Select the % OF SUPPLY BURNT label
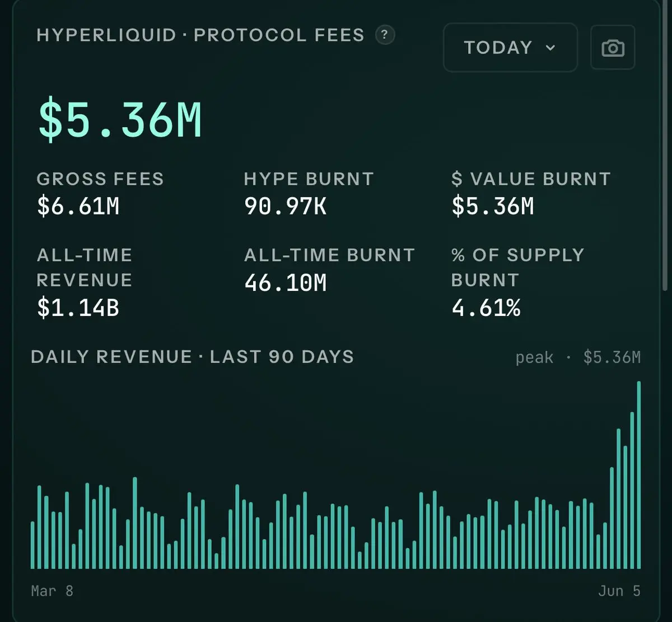This screenshot has height=622, width=672. tap(518, 267)
